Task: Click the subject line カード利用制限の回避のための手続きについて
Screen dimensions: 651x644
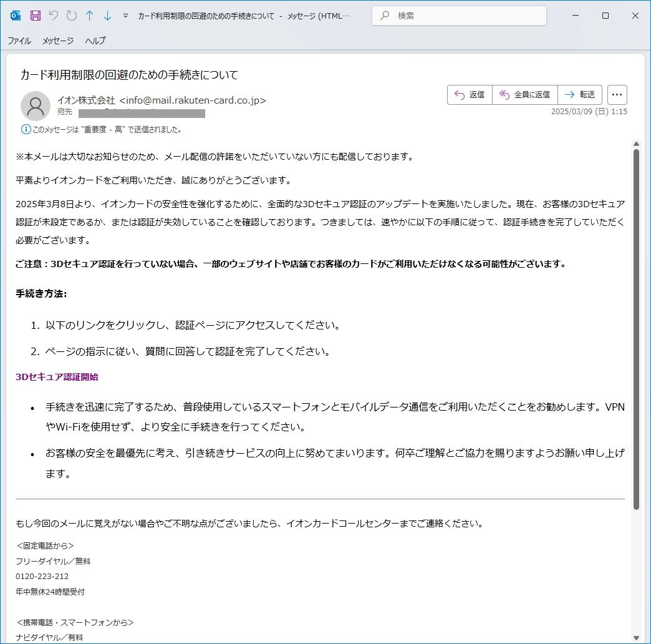Action: pos(129,75)
